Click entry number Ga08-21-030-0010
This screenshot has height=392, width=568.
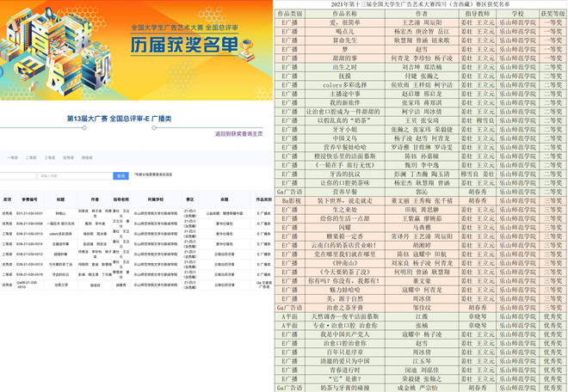[x=27, y=285]
